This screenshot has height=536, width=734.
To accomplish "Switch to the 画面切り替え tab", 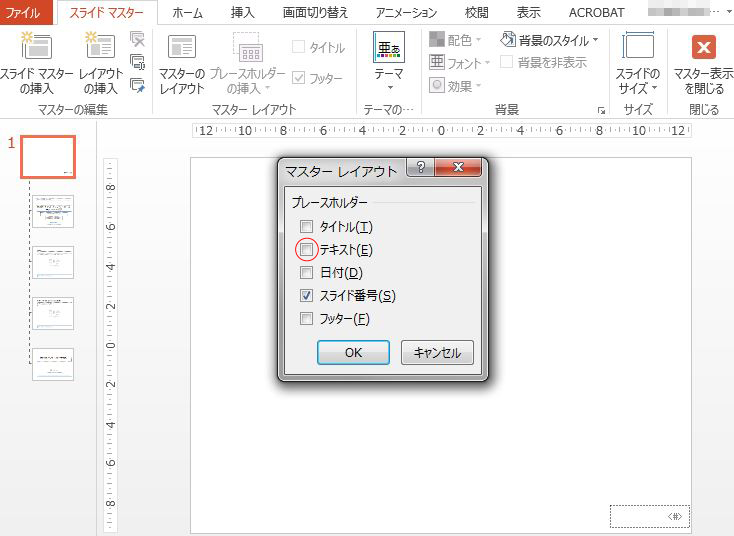I will pos(316,13).
